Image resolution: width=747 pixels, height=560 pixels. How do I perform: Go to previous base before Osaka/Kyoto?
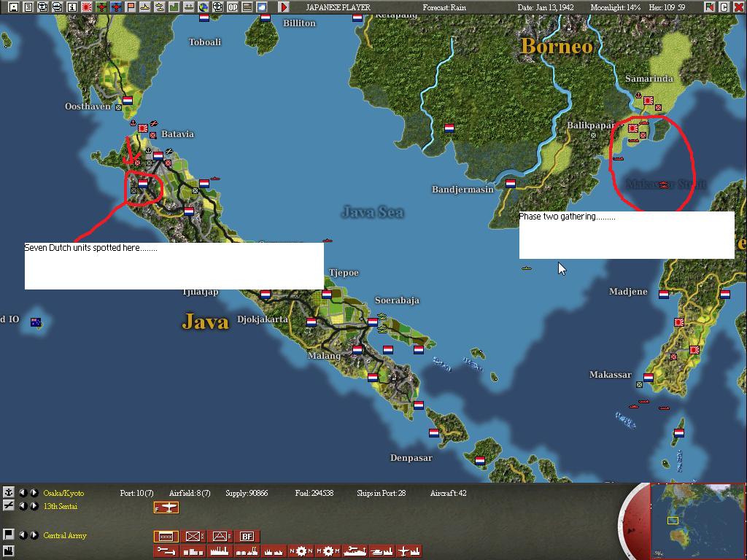[x=23, y=493]
